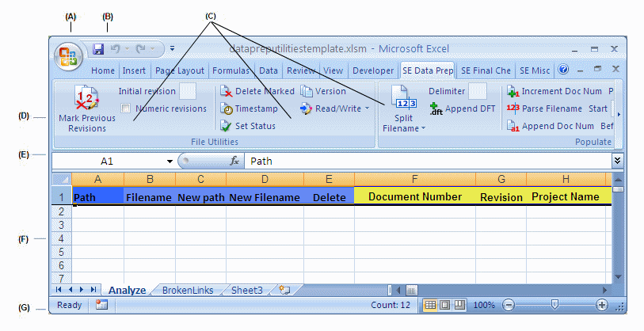The height and width of the screenshot is (331, 644).
Task: Click the macro record status bar icon
Action: (101, 305)
